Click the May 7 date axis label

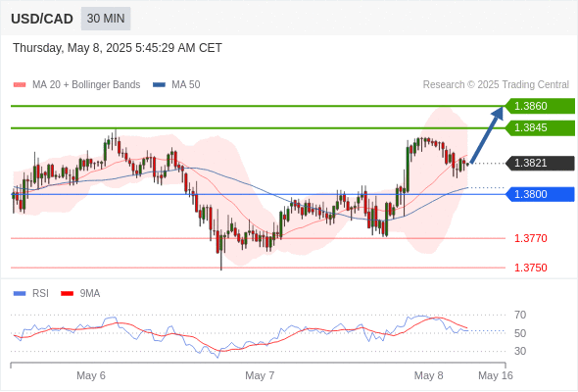[x=260, y=375]
